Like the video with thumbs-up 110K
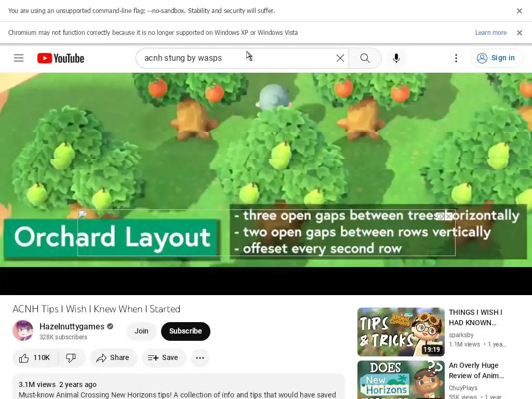 [35, 357]
